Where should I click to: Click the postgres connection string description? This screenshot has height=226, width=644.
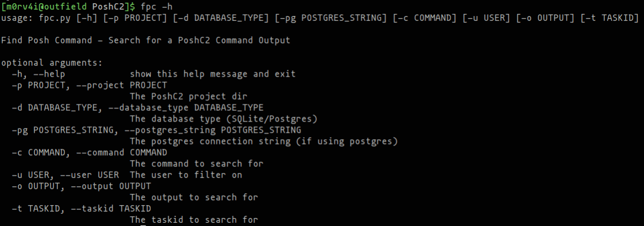[x=263, y=141]
